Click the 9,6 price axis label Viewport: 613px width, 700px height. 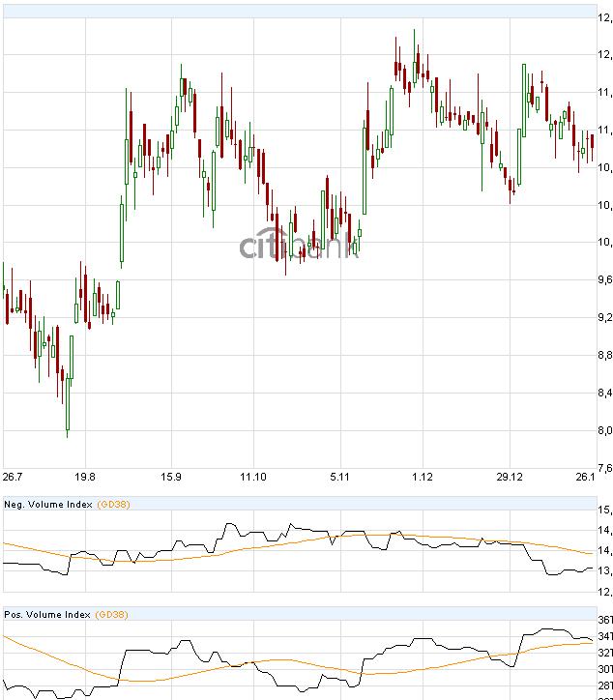[x=604, y=280]
